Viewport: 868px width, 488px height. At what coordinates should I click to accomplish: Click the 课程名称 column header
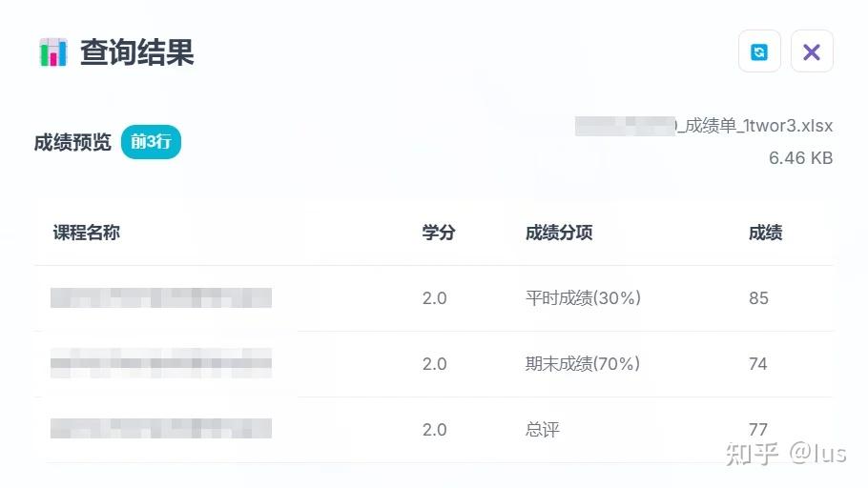coord(87,233)
